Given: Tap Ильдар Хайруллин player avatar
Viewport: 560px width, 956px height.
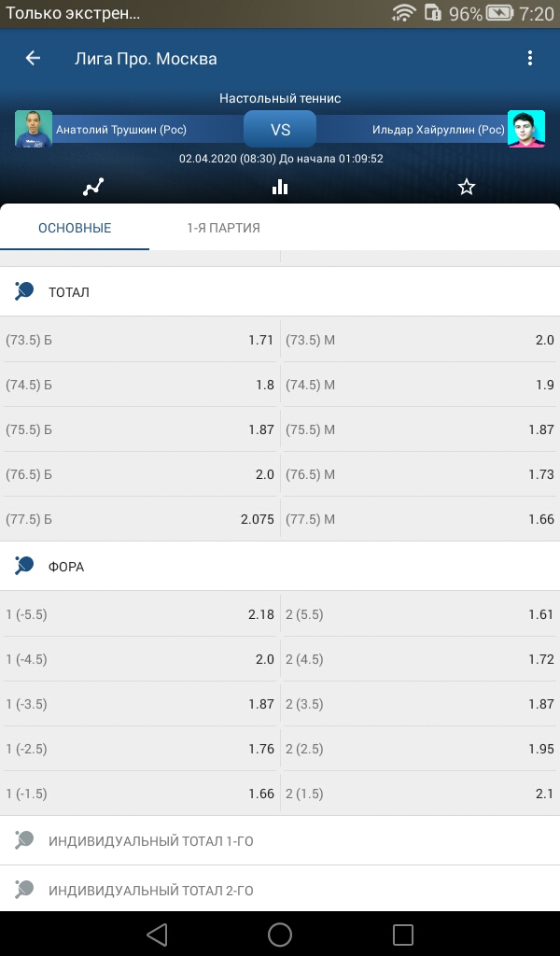Looking at the screenshot, I should pos(525,129).
